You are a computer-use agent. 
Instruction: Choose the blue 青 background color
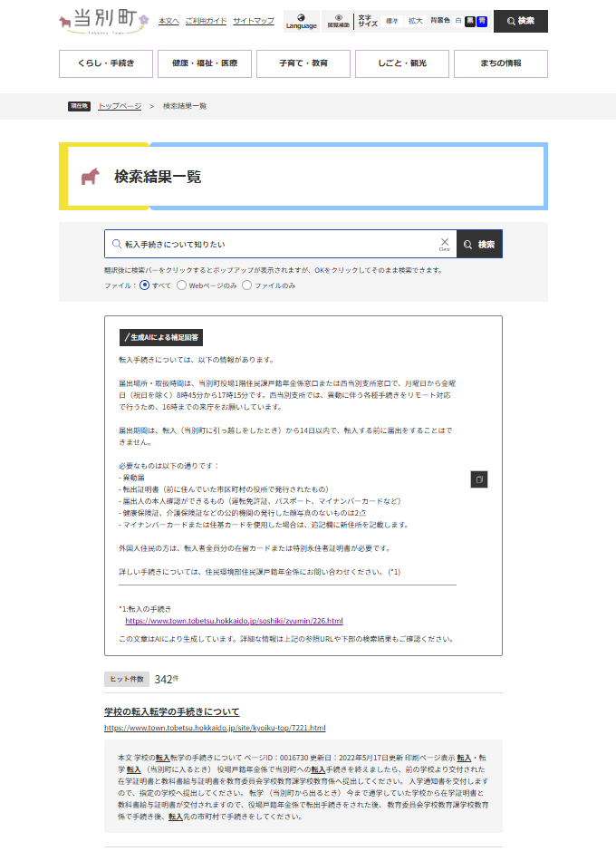(482, 21)
